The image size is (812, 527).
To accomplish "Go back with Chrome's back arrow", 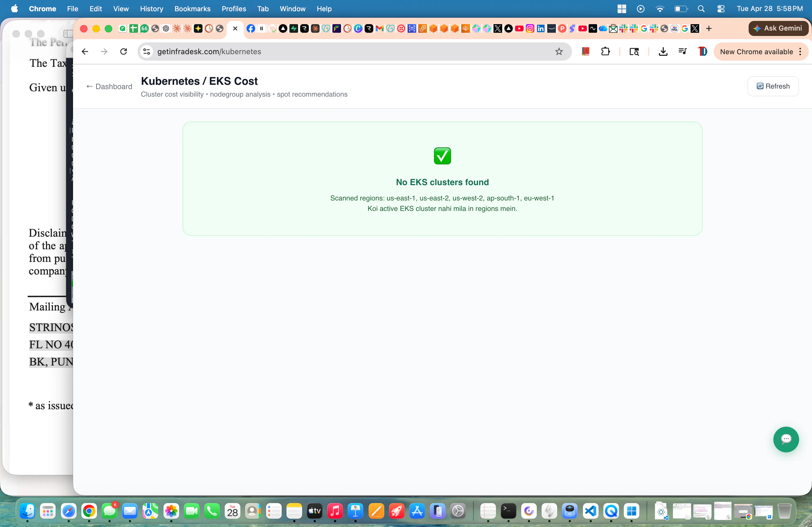I will [x=85, y=52].
